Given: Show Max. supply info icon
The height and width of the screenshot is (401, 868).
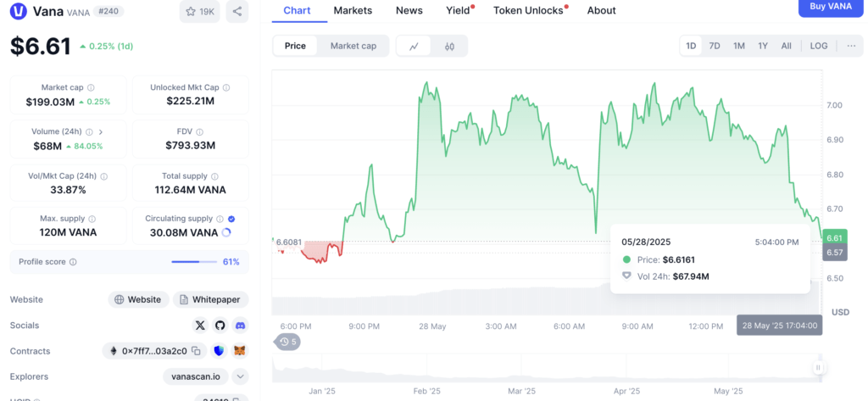Looking at the screenshot, I should (92, 219).
